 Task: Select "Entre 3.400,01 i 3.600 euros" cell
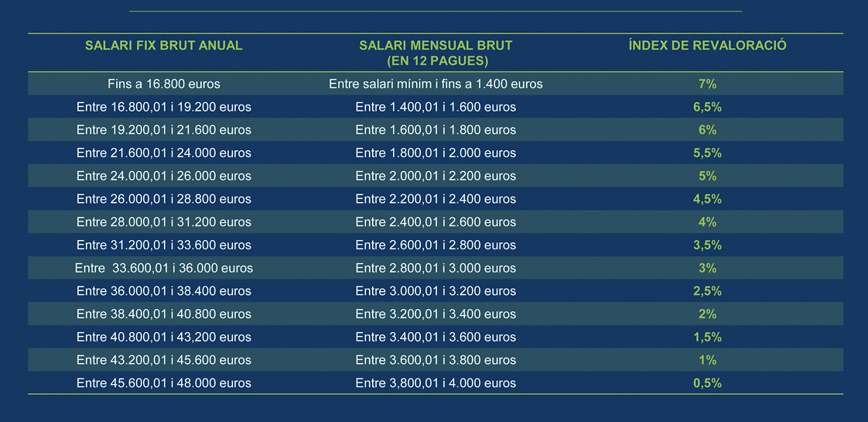click(436, 338)
